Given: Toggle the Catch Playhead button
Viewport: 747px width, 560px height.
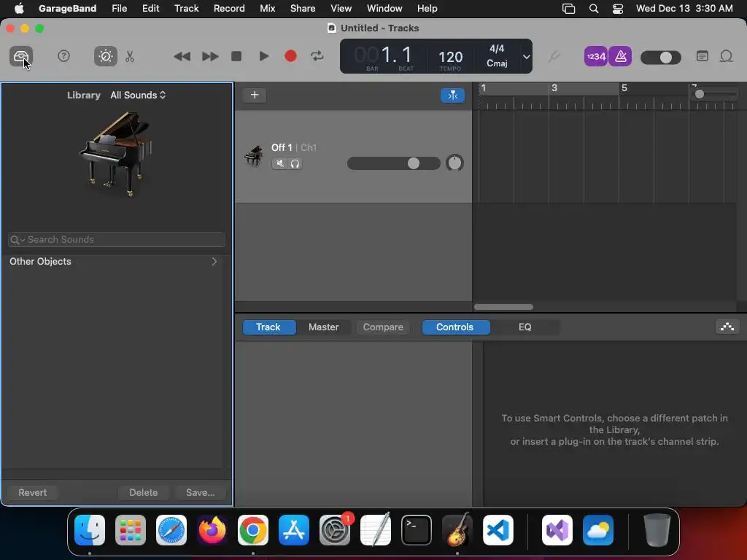Looking at the screenshot, I should pyautogui.click(x=452, y=96).
